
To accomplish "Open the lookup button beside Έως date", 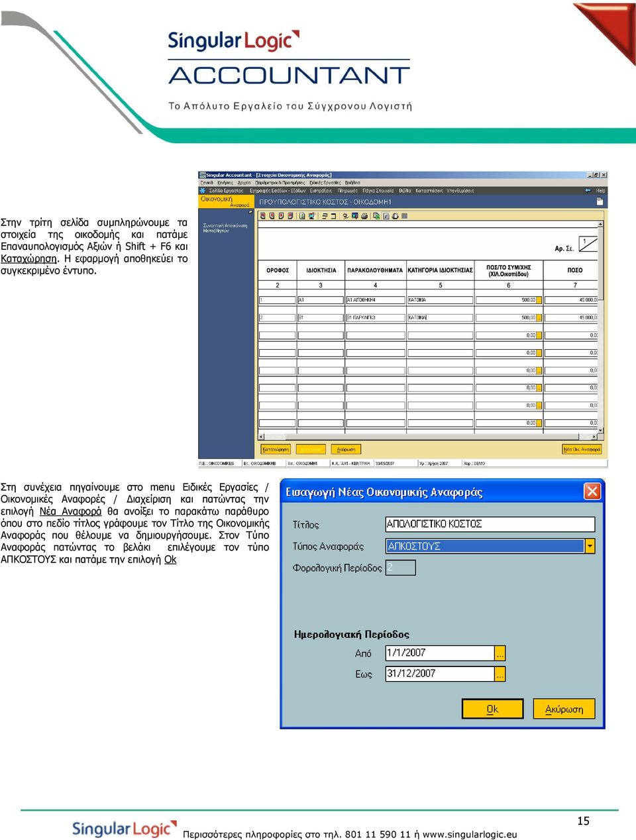I will (500, 674).
